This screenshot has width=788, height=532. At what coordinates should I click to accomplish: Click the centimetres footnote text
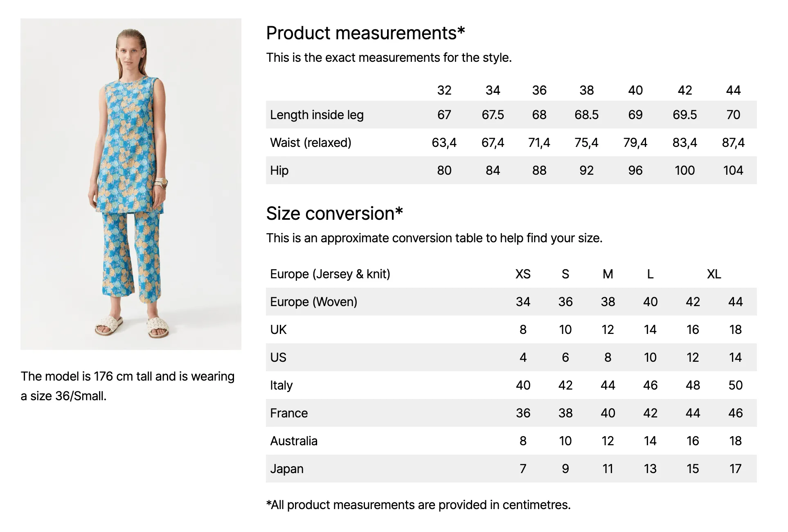[418, 505]
